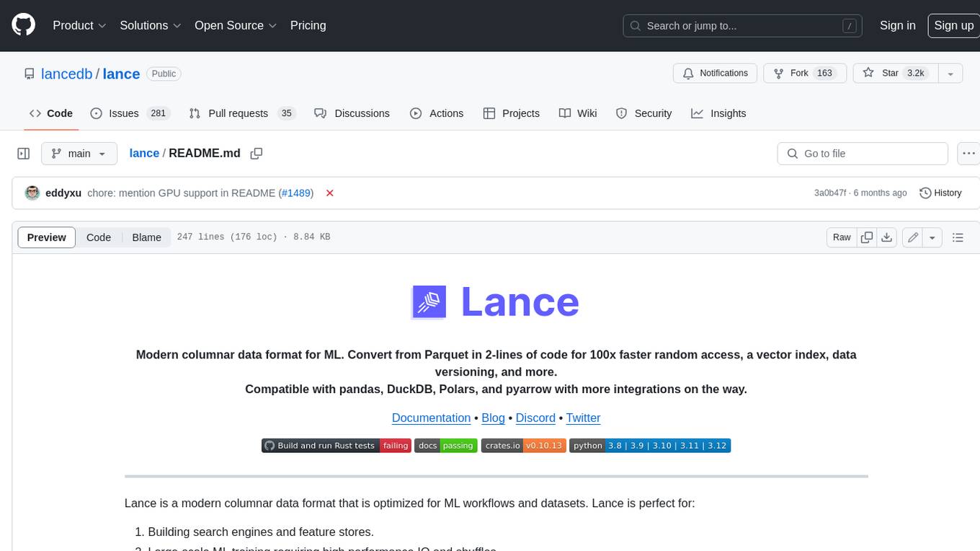
Task: Open the docs passing badge
Action: pos(446,446)
